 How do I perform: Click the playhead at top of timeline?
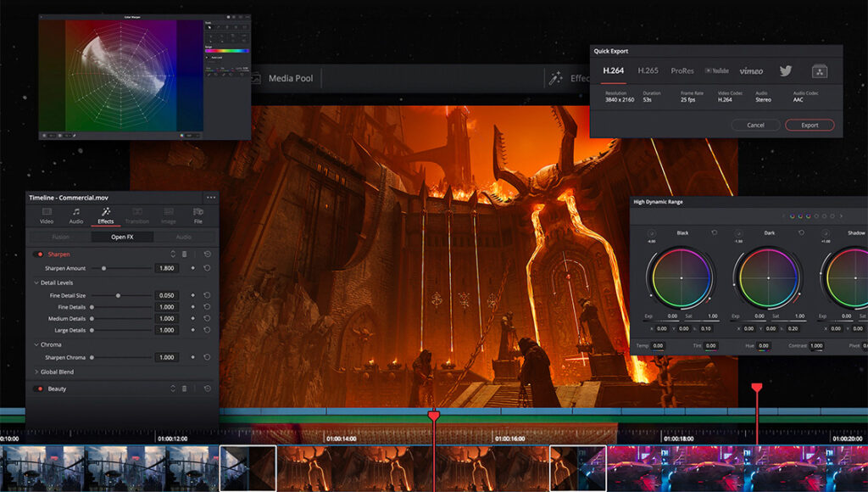coord(434,416)
